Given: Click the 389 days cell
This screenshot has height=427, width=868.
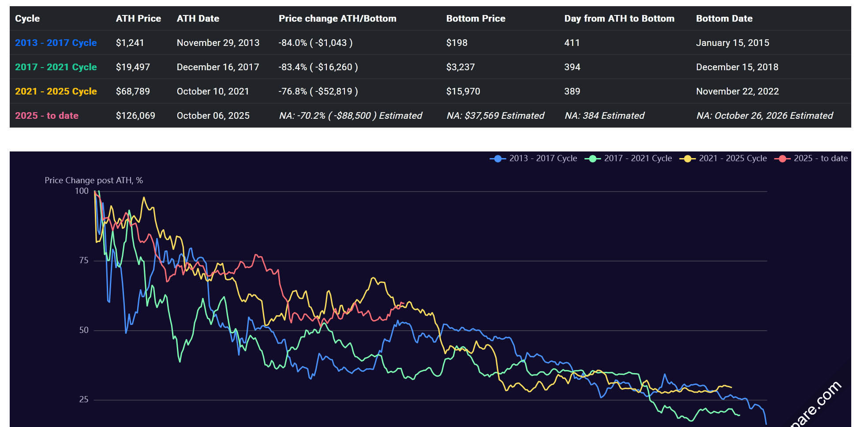Looking at the screenshot, I should pyautogui.click(x=572, y=91).
